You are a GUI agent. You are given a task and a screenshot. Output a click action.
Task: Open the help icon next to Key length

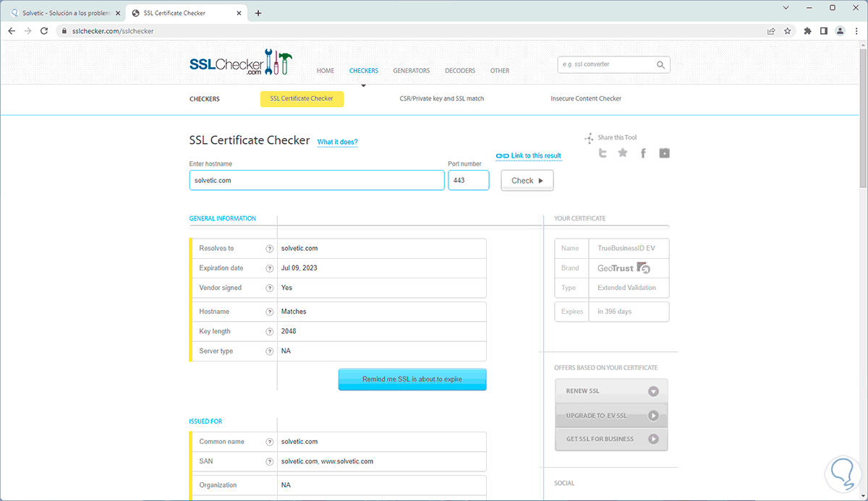coord(269,331)
